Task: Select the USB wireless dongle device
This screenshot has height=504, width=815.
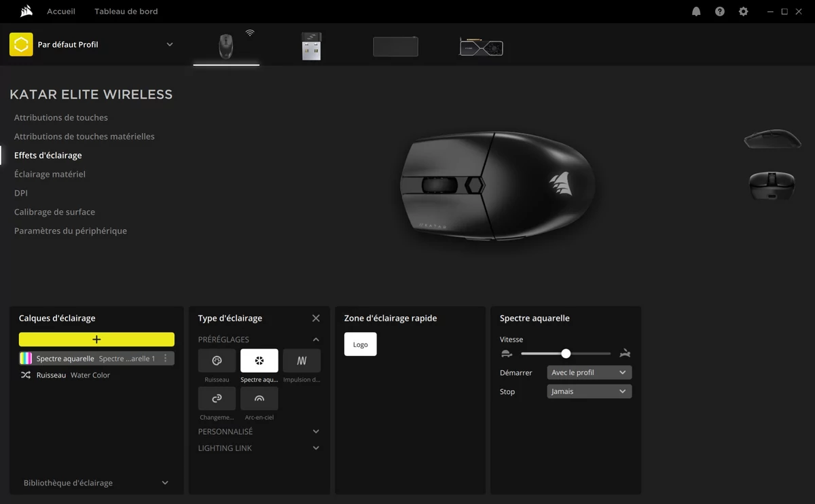Action: pos(311,46)
